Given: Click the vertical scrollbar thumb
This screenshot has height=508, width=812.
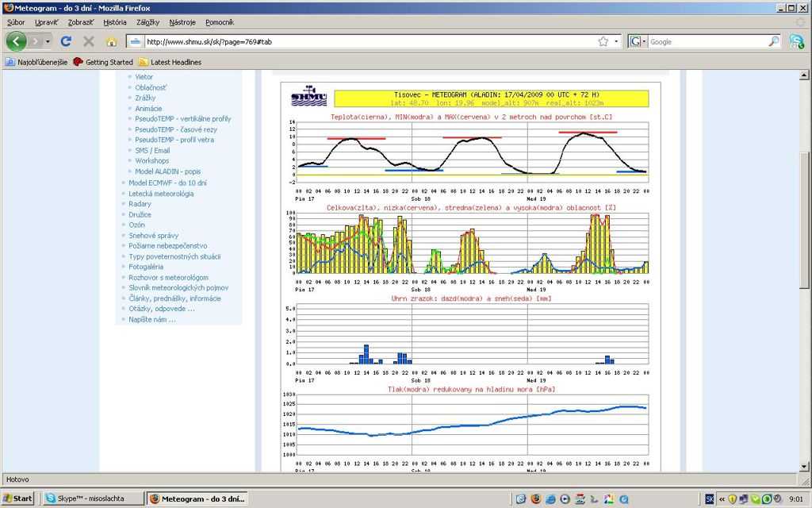Looking at the screenshot, I should pyautogui.click(x=804, y=221).
